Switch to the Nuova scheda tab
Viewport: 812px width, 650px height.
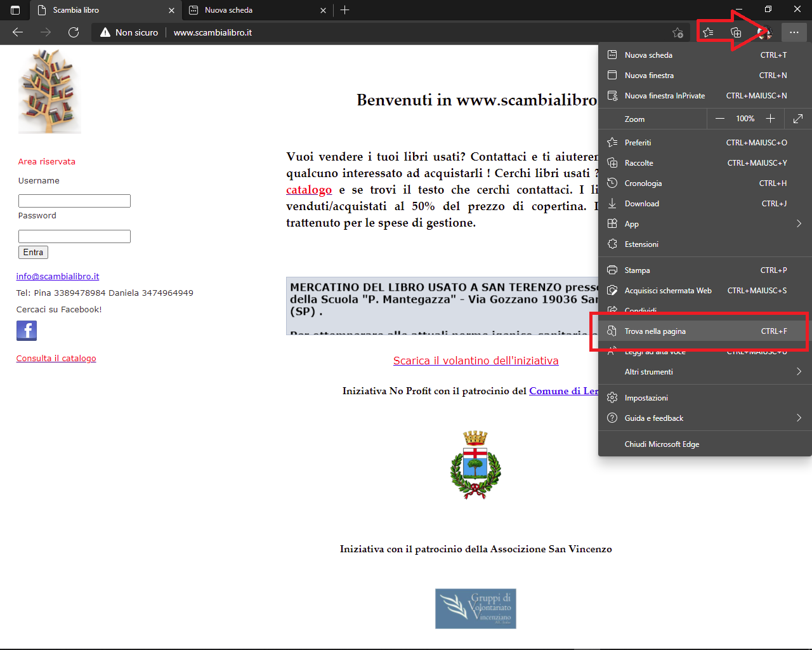click(257, 10)
